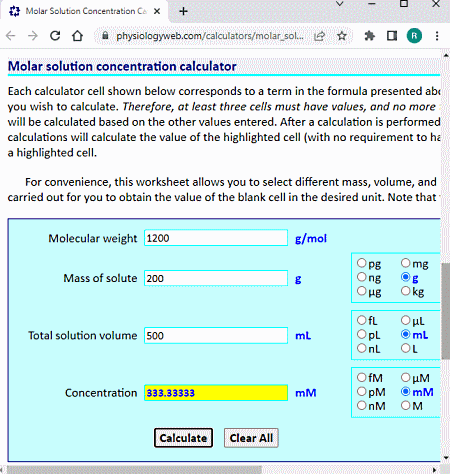Open the browser home page
The height and width of the screenshot is (474, 450).
pos(77,36)
